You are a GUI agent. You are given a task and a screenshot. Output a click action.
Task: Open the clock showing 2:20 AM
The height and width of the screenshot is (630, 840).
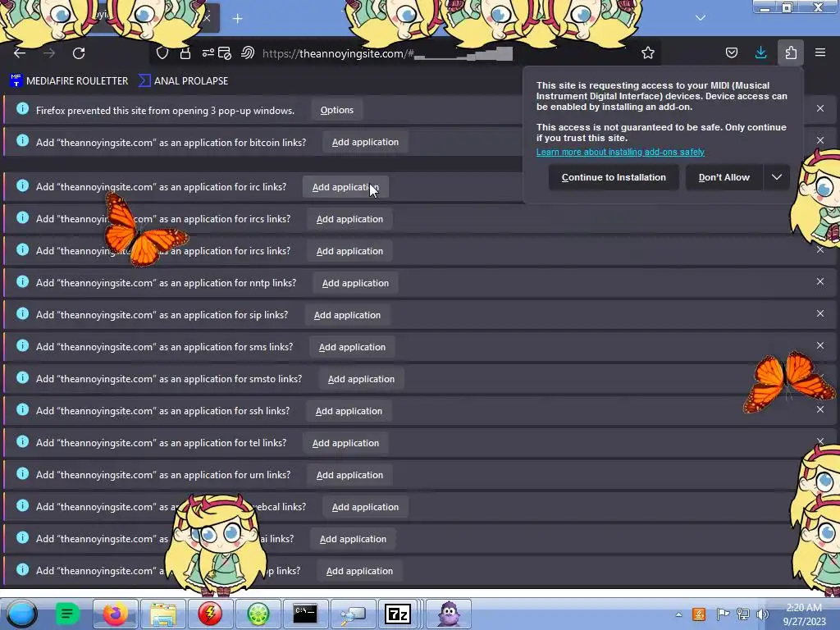(x=804, y=614)
